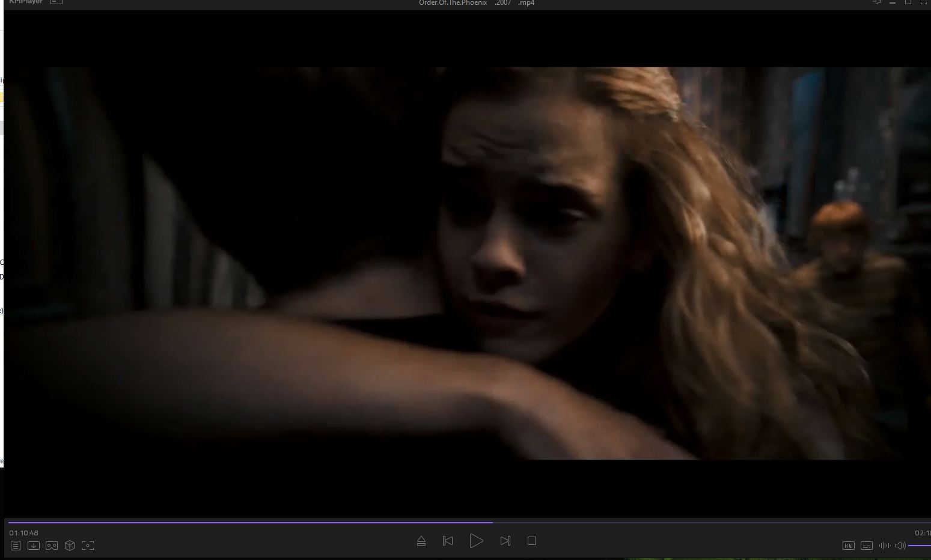The height and width of the screenshot is (560, 931).
Task: Open the 3D cube settings icon
Action: [70, 546]
